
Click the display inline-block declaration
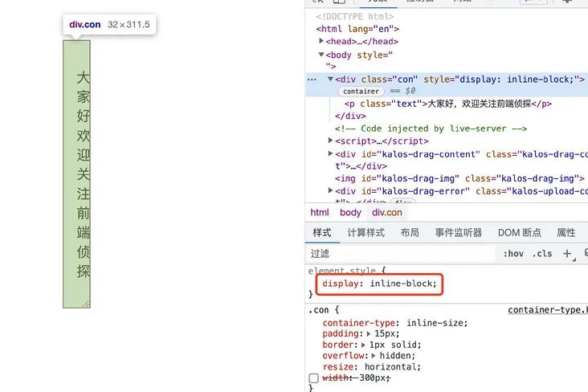click(379, 284)
